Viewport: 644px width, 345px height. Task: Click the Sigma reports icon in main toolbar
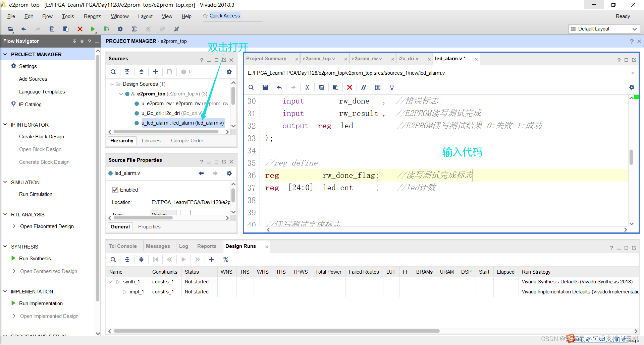(x=134, y=29)
